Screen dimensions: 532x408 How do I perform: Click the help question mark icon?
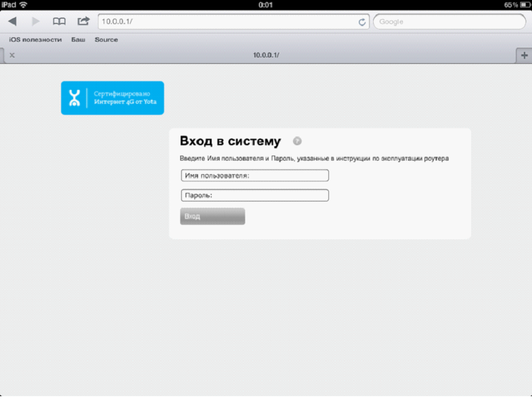pos(297,141)
